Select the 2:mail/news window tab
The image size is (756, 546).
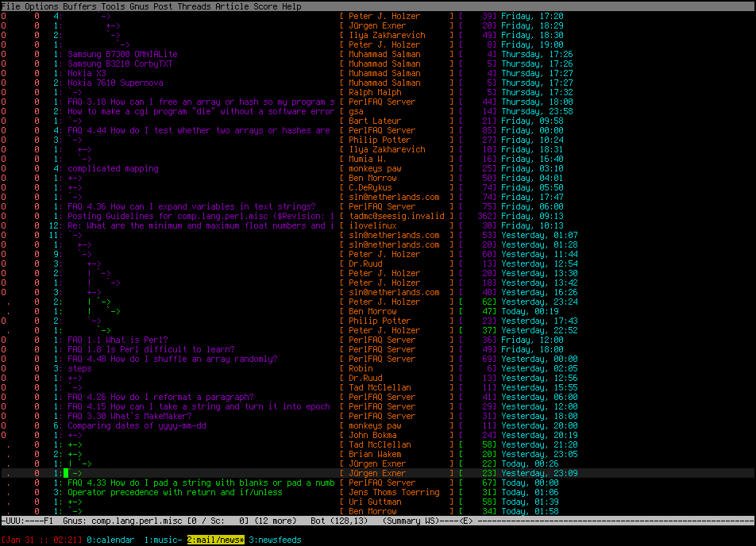(x=215, y=540)
